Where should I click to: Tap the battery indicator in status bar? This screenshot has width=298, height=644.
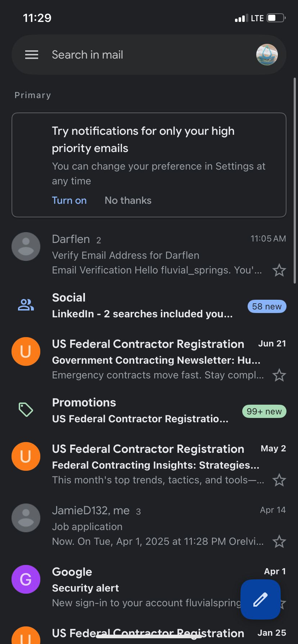(x=276, y=18)
